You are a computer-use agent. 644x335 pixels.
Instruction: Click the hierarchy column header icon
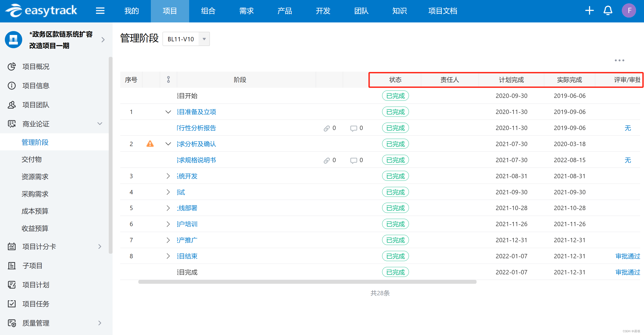coord(168,80)
